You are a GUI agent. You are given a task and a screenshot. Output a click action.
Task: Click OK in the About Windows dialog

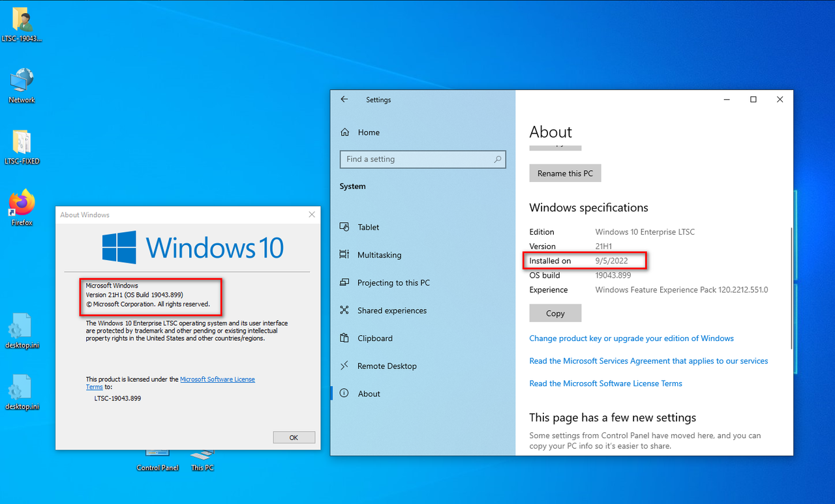pyautogui.click(x=294, y=437)
